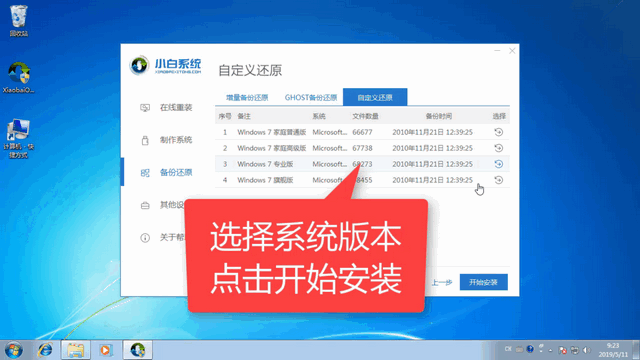Click the info icon beside 关于帮

point(145,238)
